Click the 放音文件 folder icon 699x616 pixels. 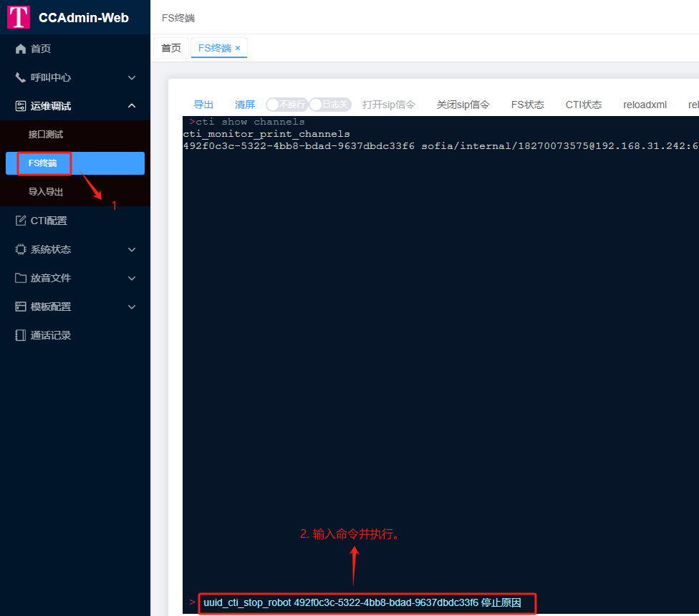click(21, 278)
